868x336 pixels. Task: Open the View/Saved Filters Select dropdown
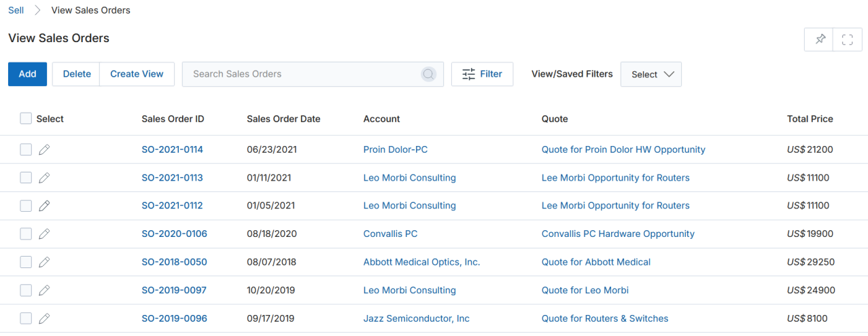click(651, 74)
